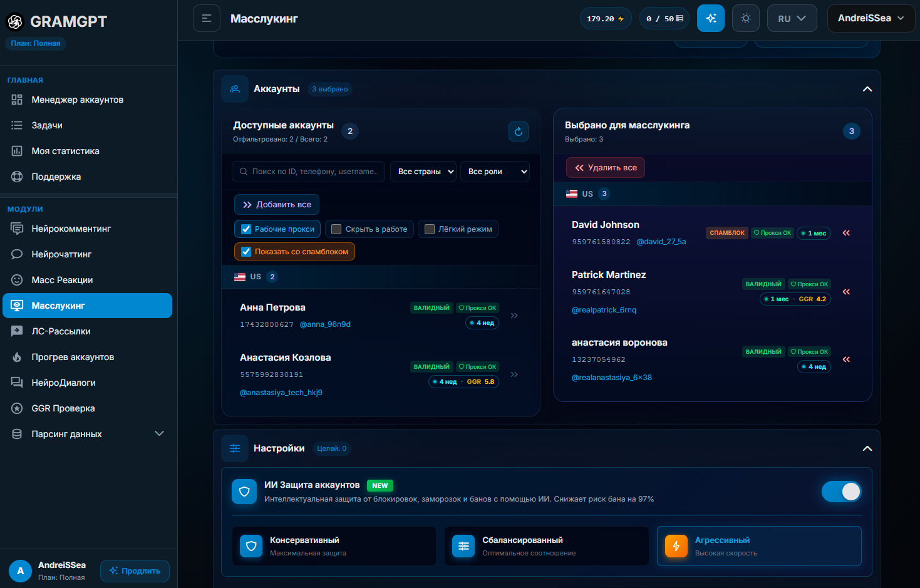Remove David Johnson from selected accounts
The width and height of the screenshot is (920, 588).
tap(846, 233)
